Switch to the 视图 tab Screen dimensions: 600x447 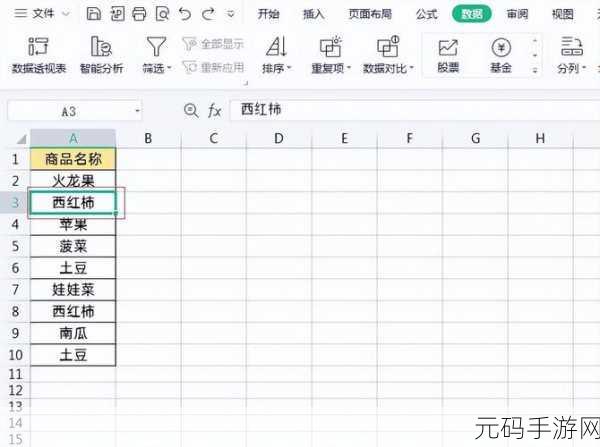[x=562, y=14]
